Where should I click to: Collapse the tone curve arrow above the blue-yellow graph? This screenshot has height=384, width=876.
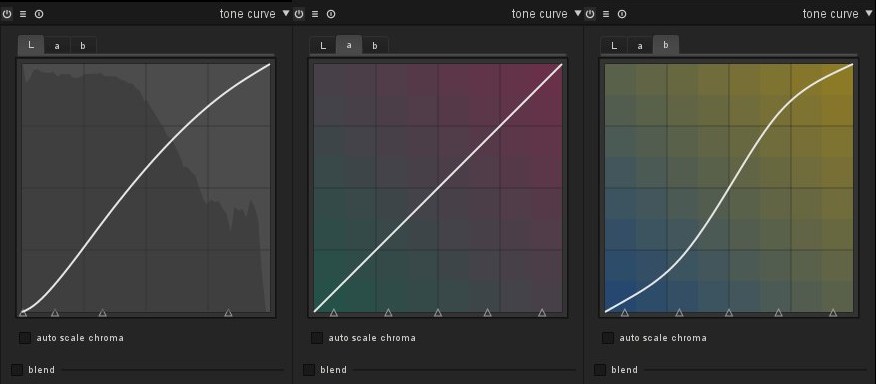point(869,13)
